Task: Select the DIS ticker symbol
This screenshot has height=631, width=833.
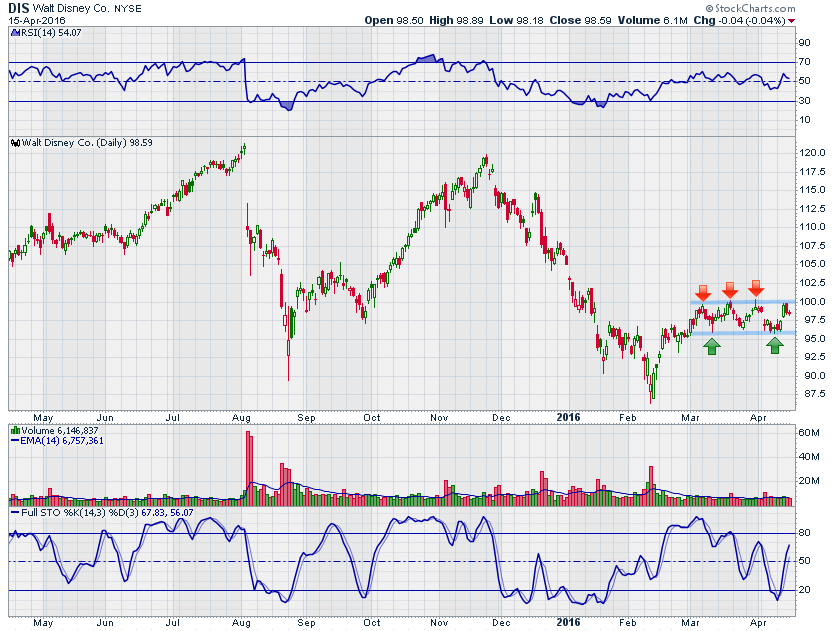Action: coord(19,8)
